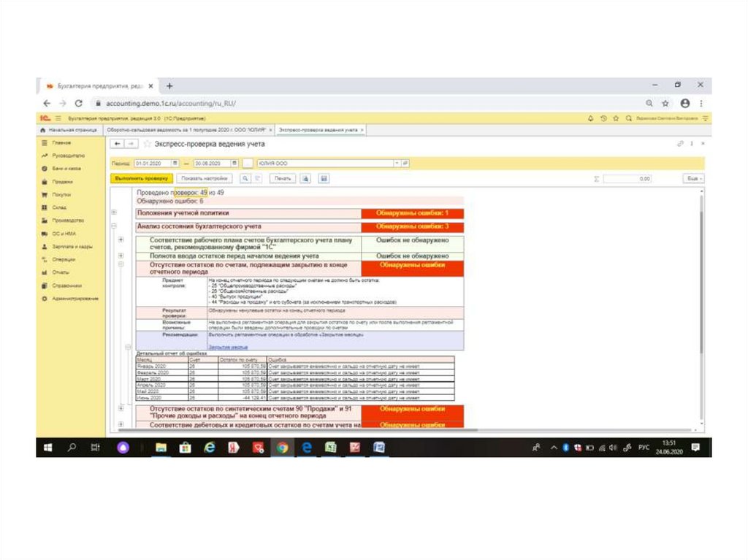Screen dimensions: 748x560
Task: Open Excel from the taskbar
Action: 331,448
